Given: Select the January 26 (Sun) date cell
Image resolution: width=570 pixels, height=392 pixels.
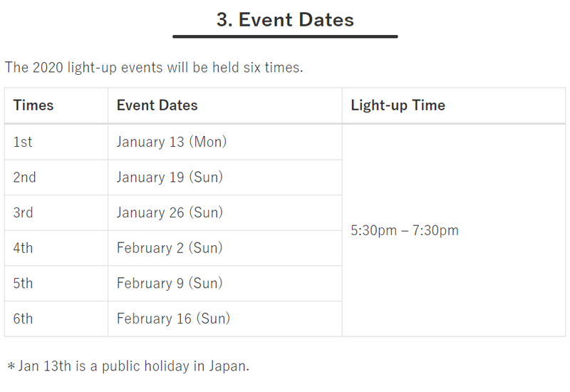Looking at the screenshot, I should [170, 212].
